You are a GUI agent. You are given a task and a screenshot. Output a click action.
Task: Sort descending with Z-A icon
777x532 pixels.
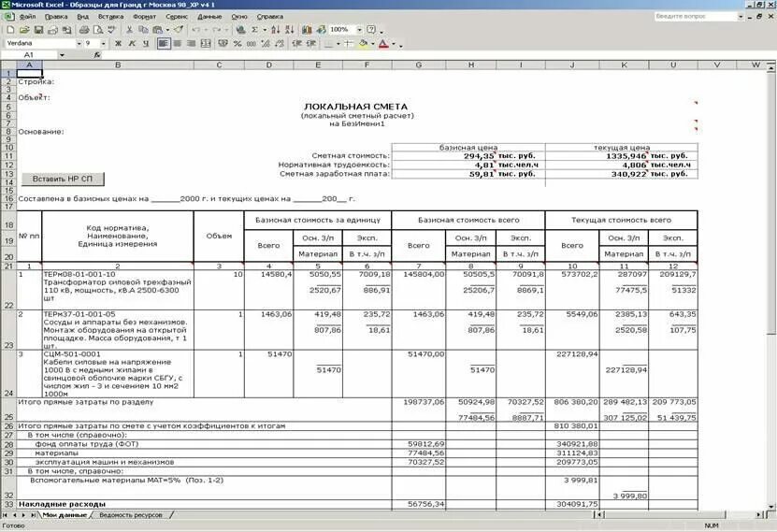(290, 30)
